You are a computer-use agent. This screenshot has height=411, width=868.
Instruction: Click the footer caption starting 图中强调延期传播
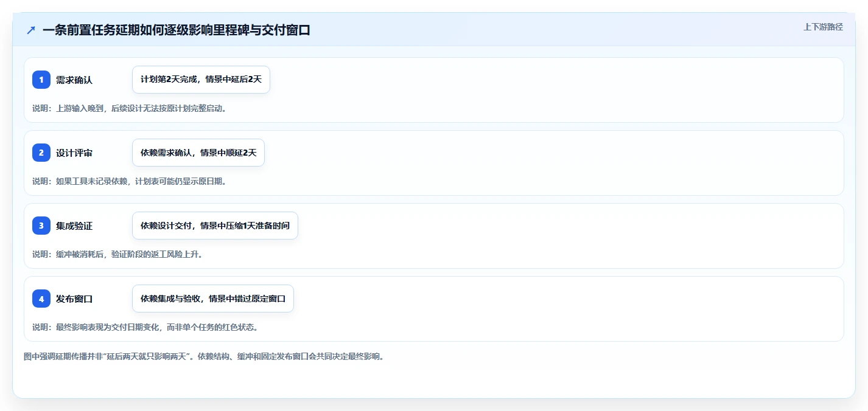[204, 356]
